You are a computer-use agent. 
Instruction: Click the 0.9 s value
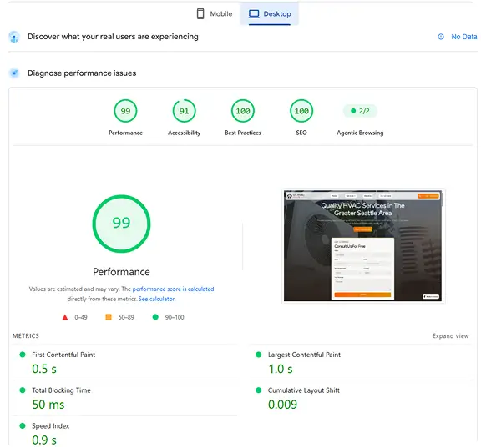tap(44, 440)
